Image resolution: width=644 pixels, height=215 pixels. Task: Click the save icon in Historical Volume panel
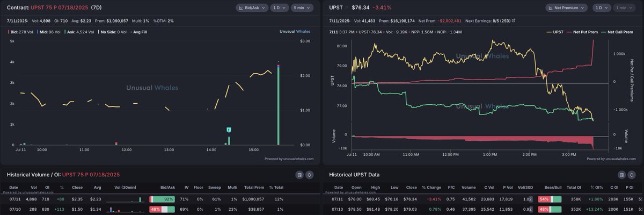pos(300,175)
